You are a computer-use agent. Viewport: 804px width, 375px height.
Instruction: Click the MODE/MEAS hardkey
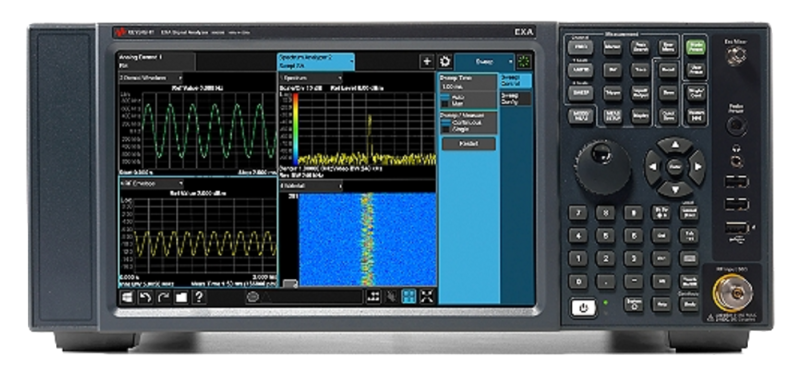(581, 116)
